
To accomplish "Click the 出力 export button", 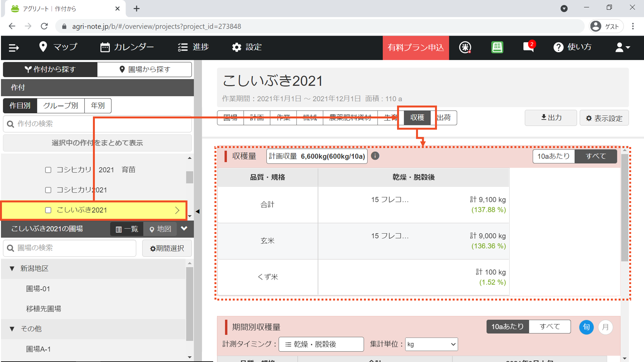I will [551, 118].
